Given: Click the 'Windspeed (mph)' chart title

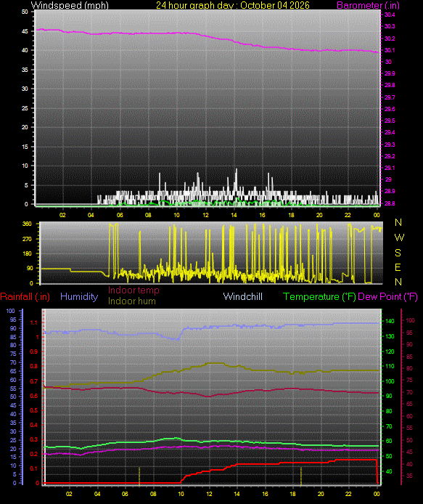Looking at the screenshot, I should (70, 6).
